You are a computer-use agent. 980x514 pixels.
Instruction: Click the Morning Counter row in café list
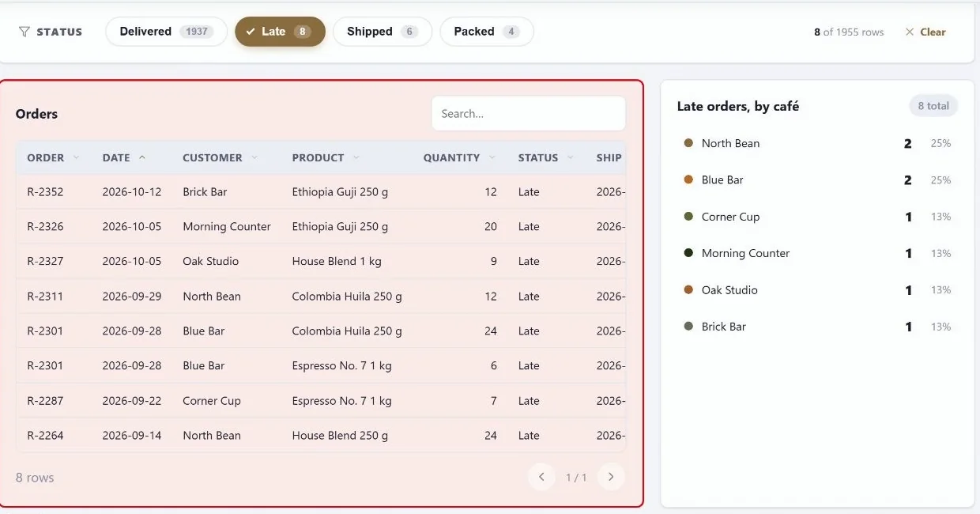(817, 253)
